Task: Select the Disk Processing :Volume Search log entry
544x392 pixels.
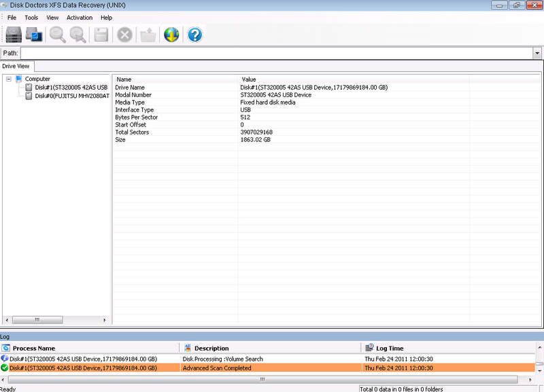Action: [x=267, y=359]
